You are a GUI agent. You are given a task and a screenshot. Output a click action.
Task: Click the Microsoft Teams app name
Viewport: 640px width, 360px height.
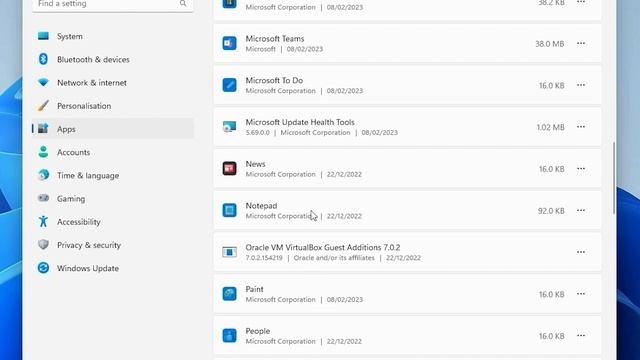point(275,39)
